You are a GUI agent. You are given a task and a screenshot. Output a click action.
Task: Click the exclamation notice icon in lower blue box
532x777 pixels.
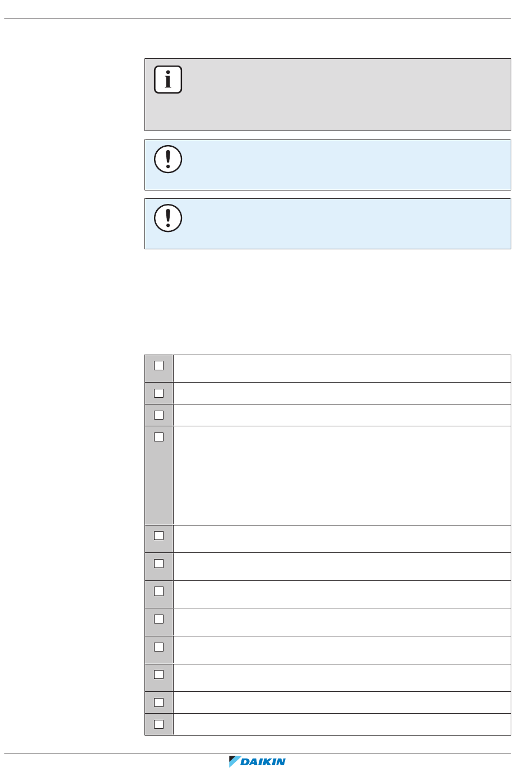[x=168, y=218]
